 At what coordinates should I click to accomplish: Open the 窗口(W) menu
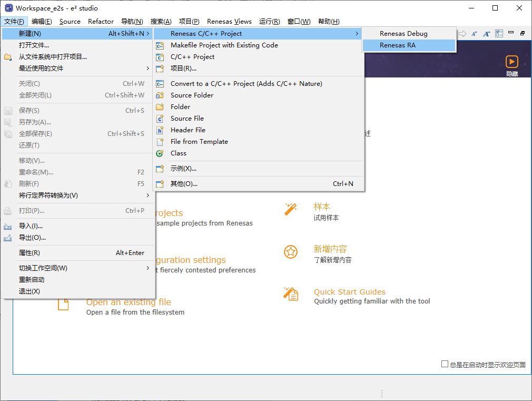(299, 22)
